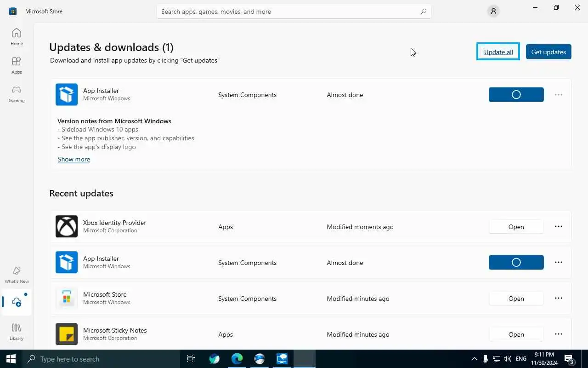The height and width of the screenshot is (368, 588).
Task: Click 'Modified moments ago' status text
Action: pos(360,227)
